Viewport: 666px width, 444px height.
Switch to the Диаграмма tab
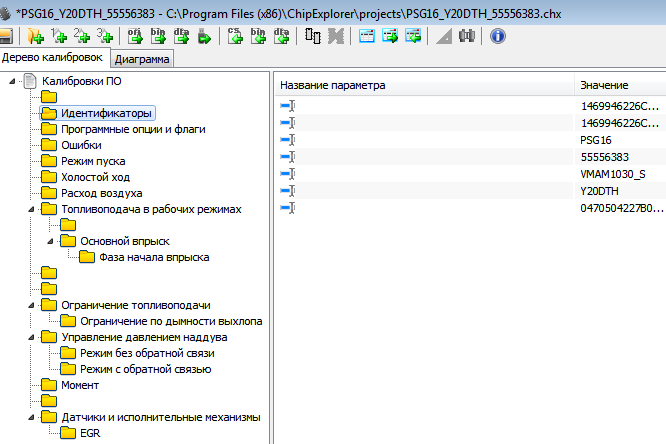click(x=141, y=59)
